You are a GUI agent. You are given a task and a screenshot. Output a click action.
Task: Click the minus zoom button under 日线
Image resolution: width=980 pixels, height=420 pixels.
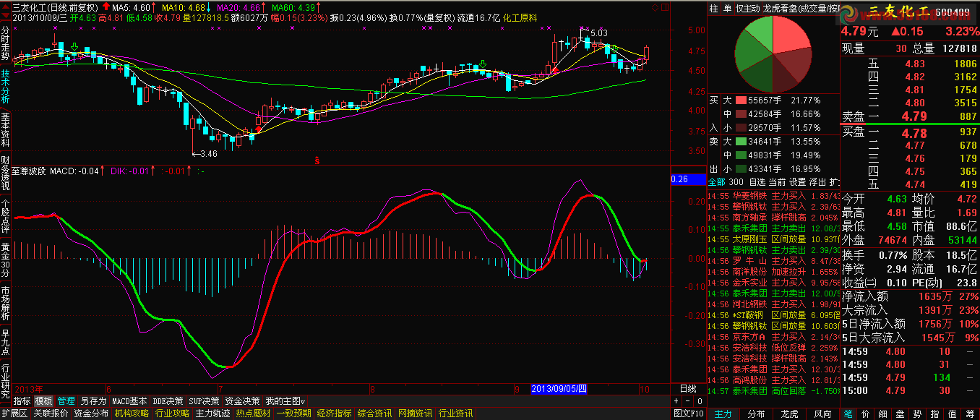[x=687, y=400]
